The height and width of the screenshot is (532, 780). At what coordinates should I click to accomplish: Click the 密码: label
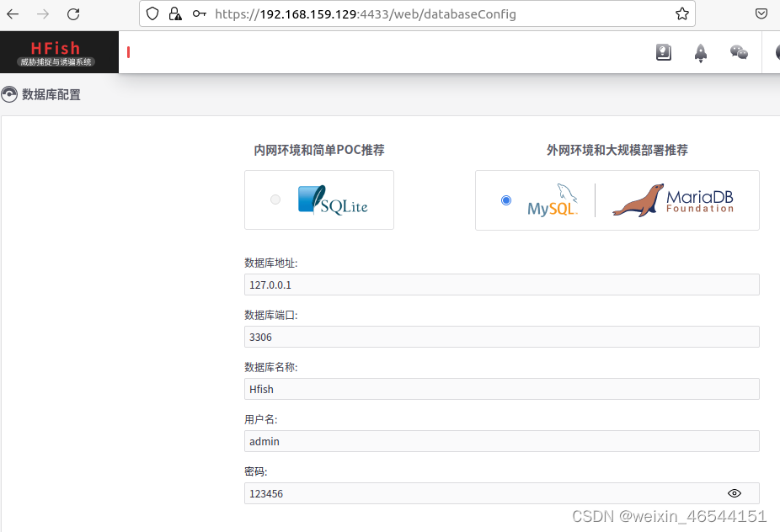[256, 471]
